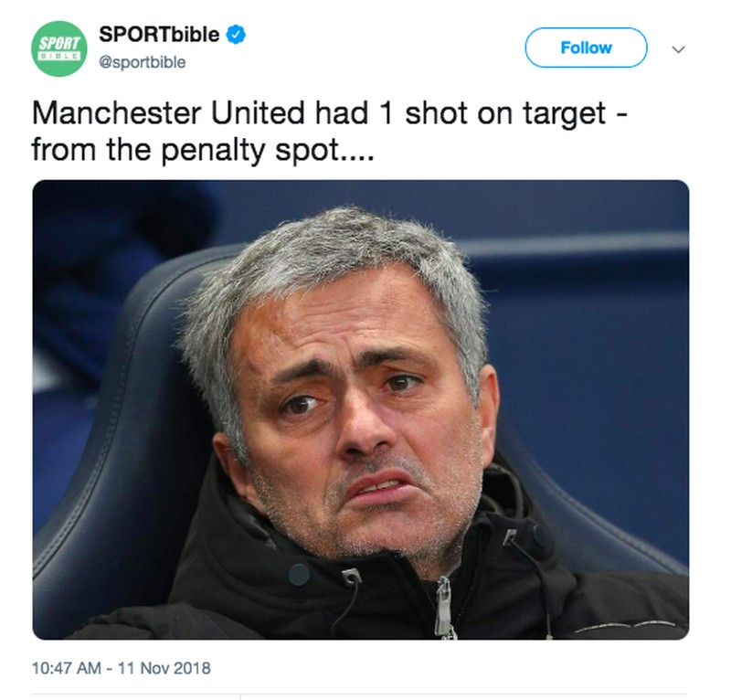731x700 pixels.
Task: Open the SPORTbible display name link
Action: click(158, 36)
